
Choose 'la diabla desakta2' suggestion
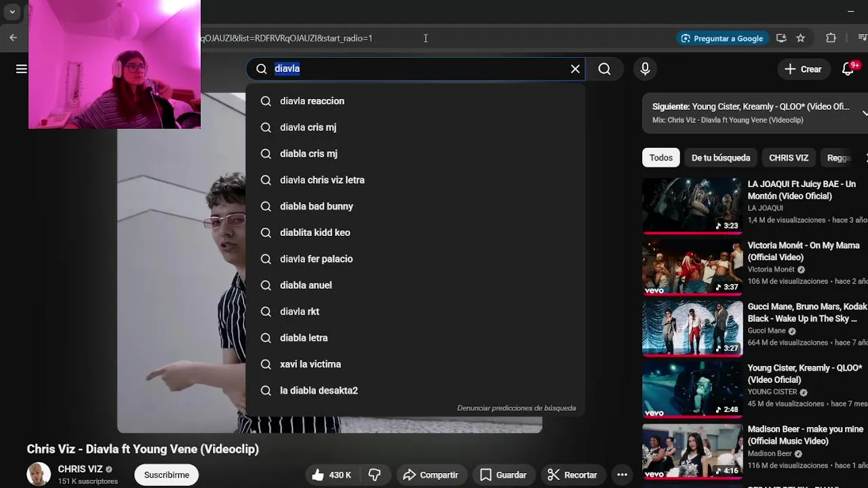[x=415, y=390]
